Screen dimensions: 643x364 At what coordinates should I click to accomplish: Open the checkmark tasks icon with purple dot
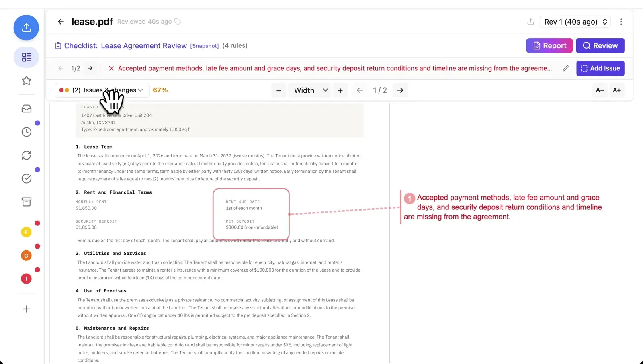point(27,178)
